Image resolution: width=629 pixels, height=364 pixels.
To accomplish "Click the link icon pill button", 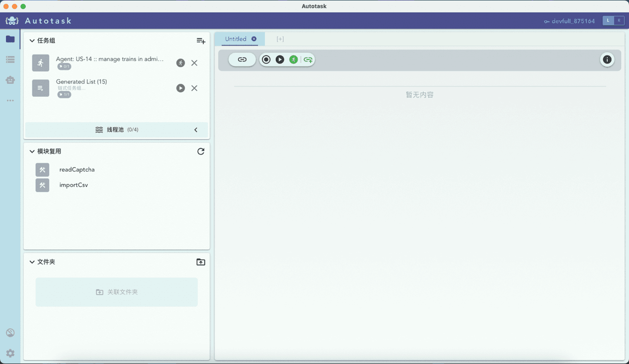I will tap(242, 60).
